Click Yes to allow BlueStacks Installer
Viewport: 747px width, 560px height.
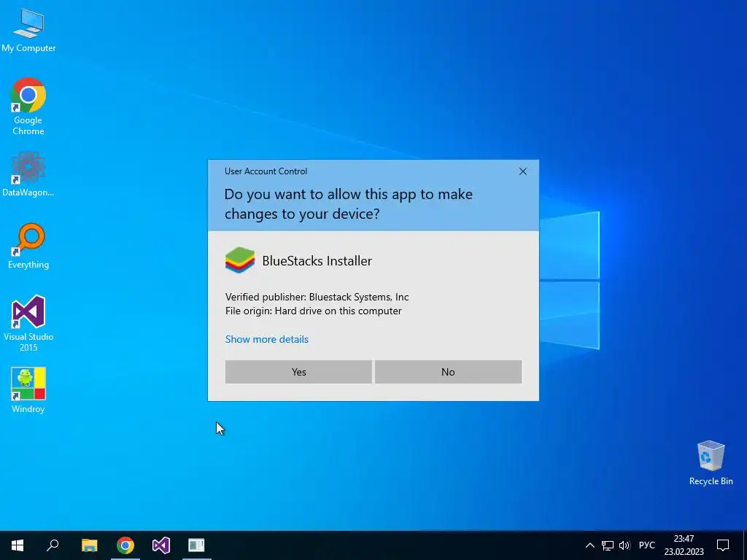tap(298, 372)
